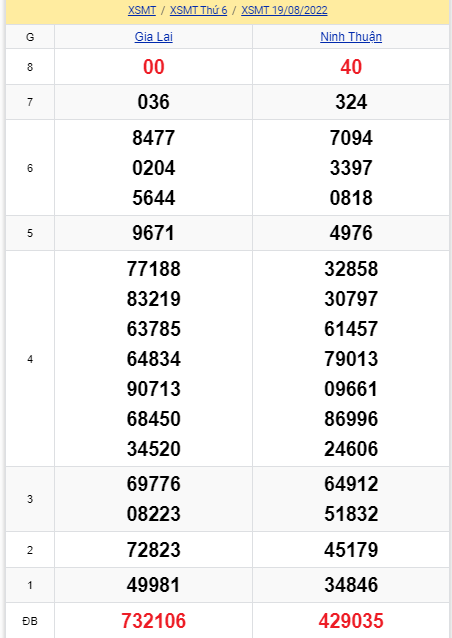Select Gia Lai first prize 49981
This screenshot has height=638, width=452.
coord(154,585)
